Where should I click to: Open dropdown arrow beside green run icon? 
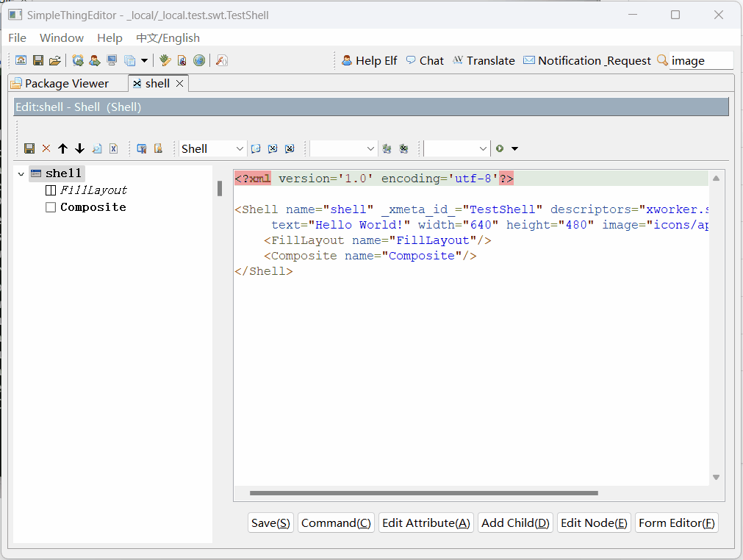[514, 148]
